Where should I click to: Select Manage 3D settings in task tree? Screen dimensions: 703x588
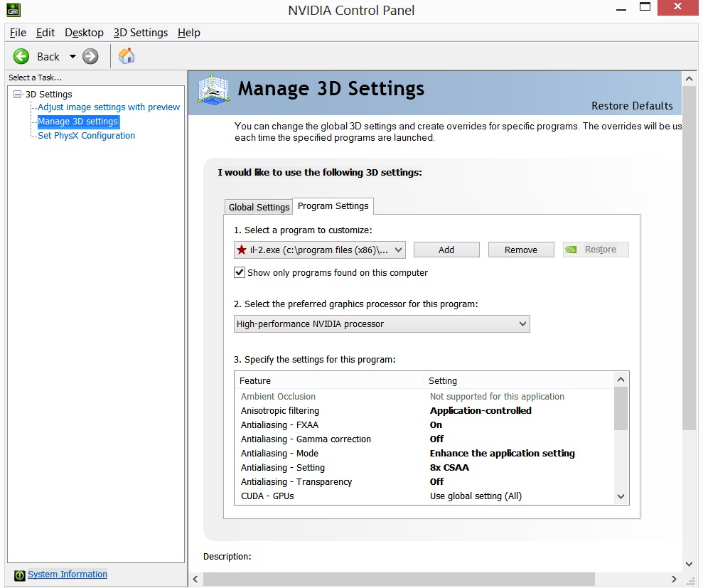[77, 122]
